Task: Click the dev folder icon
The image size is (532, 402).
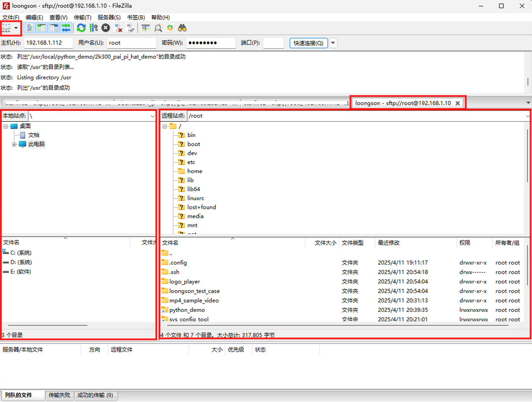Action: click(x=181, y=153)
